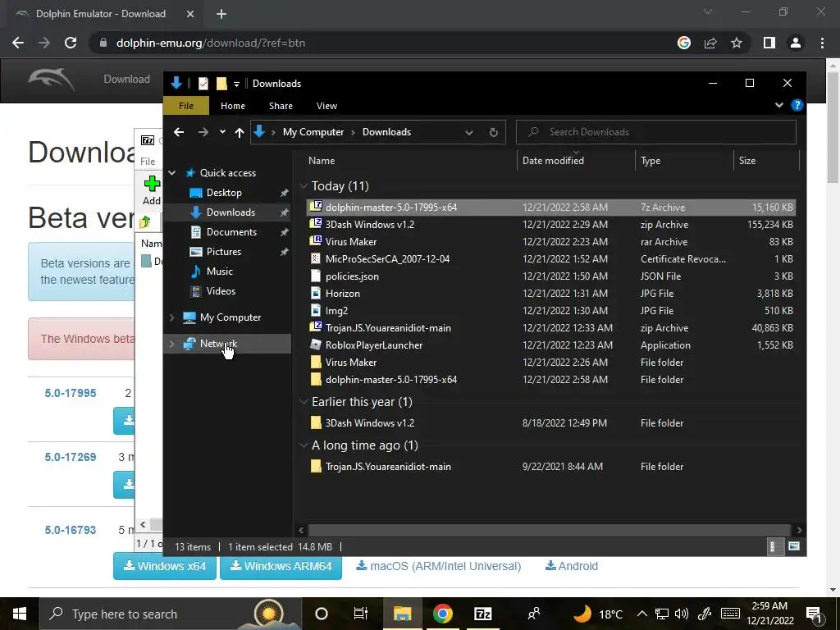Open the address bar history dropdown
840x630 pixels.
click(468, 132)
